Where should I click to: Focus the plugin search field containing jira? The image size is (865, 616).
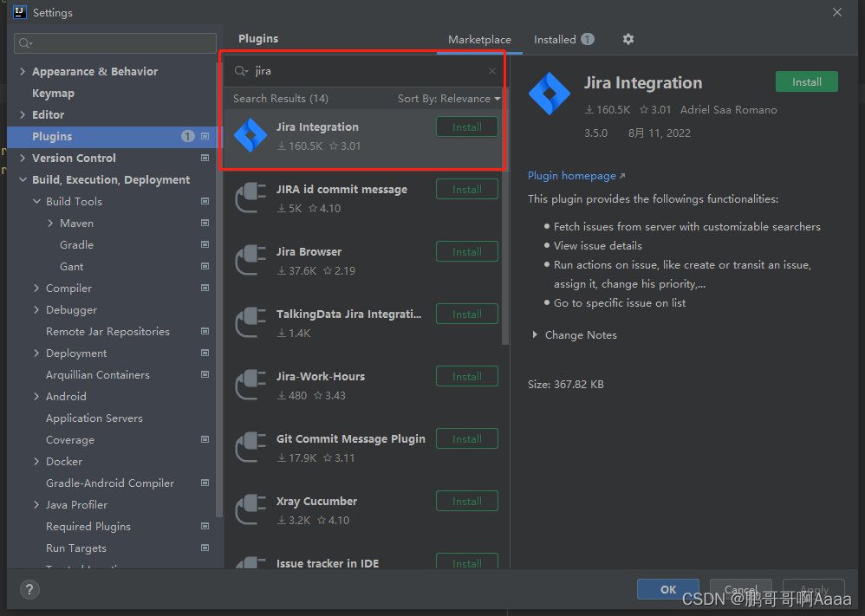[x=364, y=71]
